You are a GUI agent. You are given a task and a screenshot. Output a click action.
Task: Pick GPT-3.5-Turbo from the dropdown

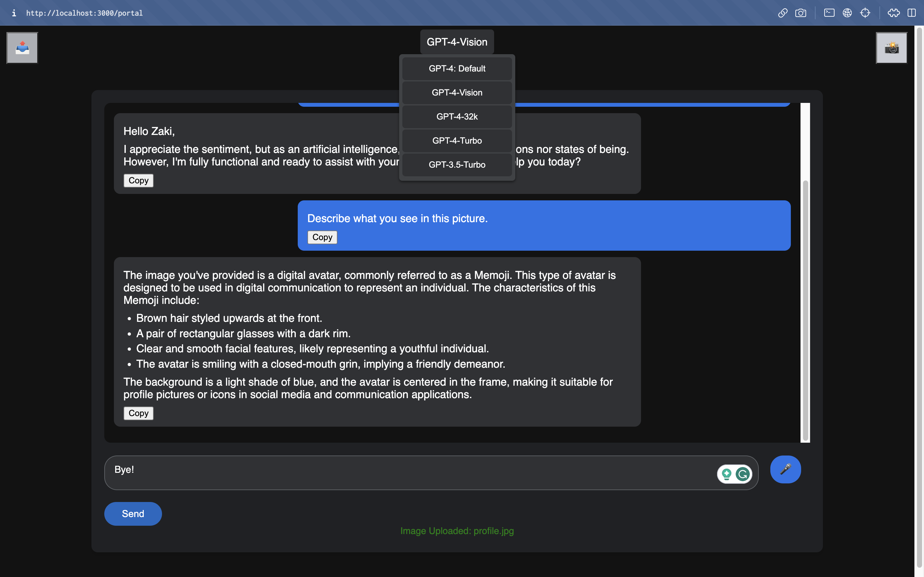[457, 165]
